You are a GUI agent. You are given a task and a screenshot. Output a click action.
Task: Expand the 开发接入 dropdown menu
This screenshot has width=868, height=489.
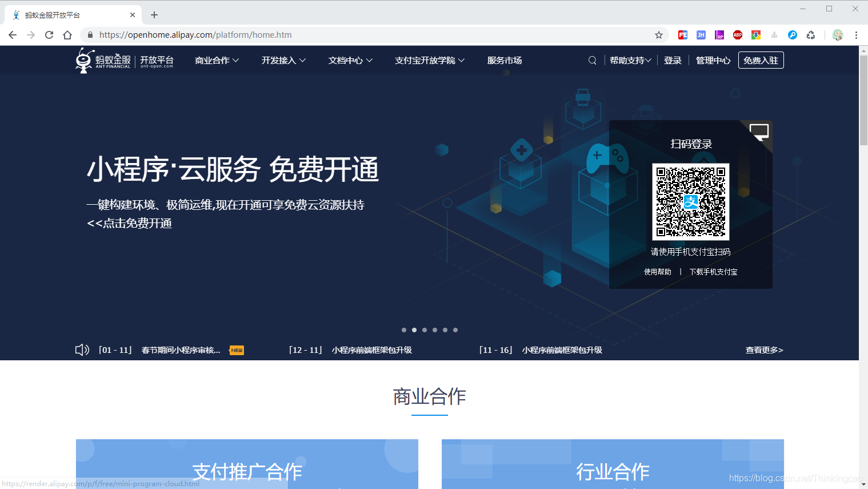pos(284,60)
